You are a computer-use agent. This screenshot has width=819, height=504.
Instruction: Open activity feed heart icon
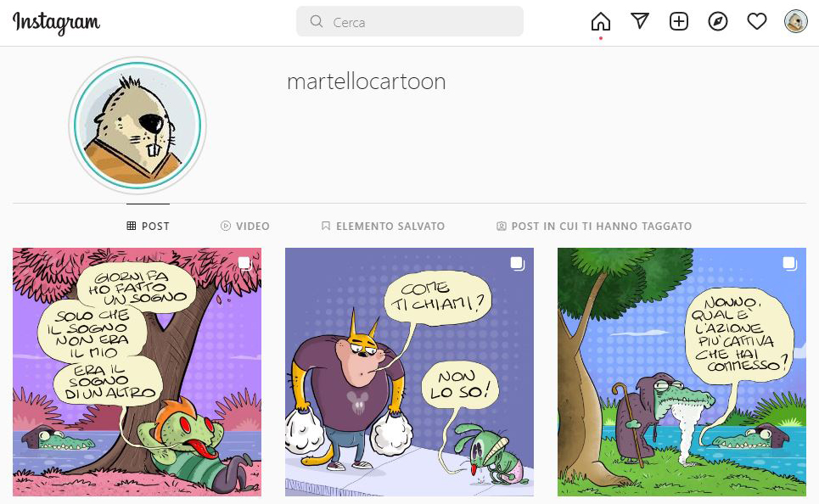pyautogui.click(x=757, y=21)
